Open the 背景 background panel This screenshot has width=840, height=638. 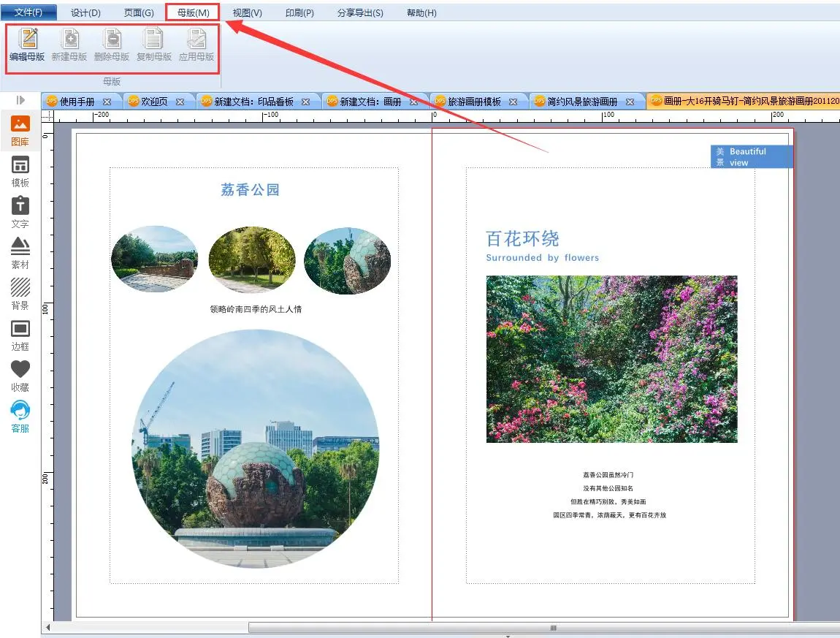point(20,294)
